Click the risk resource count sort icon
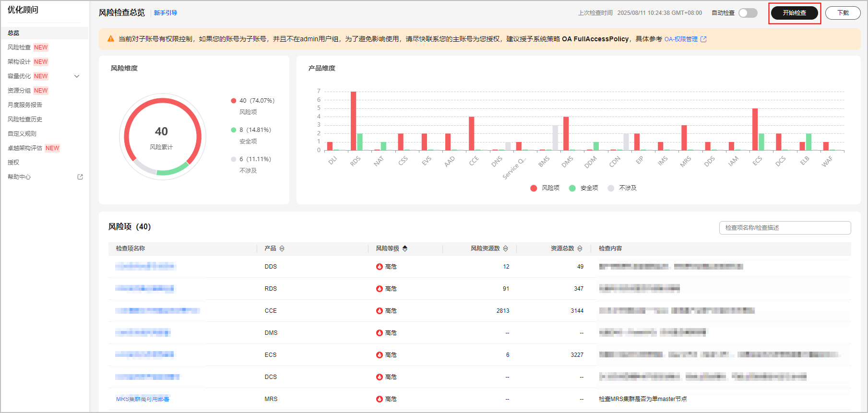The height and width of the screenshot is (413, 868). tap(505, 248)
